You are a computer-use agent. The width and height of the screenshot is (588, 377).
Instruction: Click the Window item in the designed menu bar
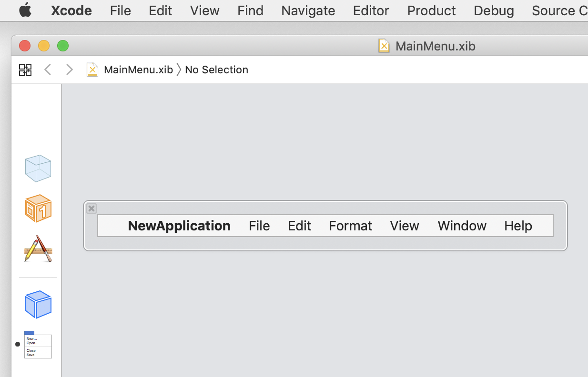pyautogui.click(x=461, y=226)
